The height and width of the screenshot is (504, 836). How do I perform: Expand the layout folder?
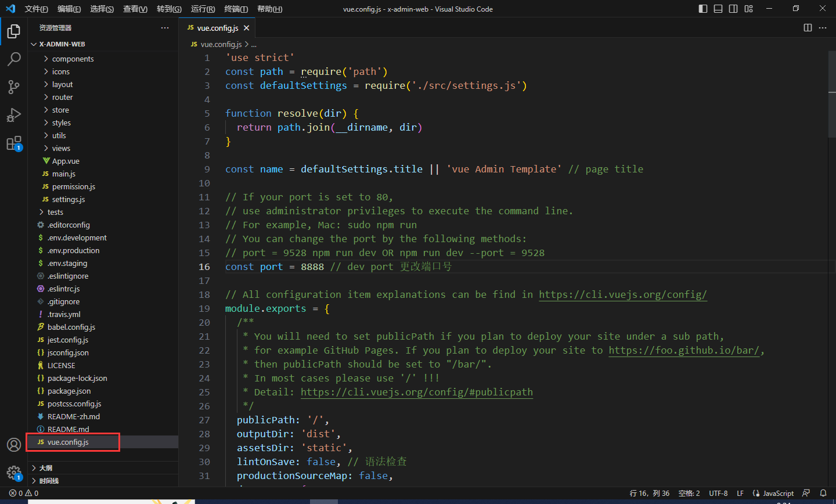pyautogui.click(x=103, y=84)
